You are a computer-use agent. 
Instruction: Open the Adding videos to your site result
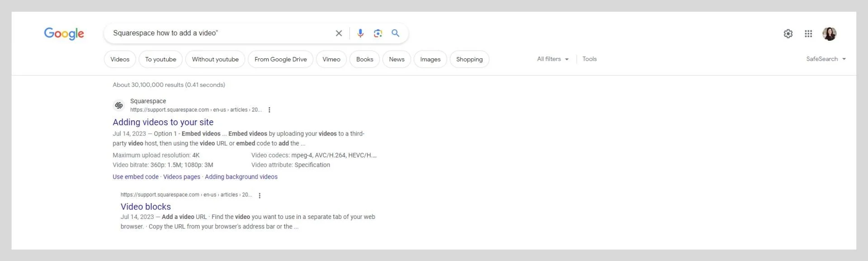coord(163,122)
